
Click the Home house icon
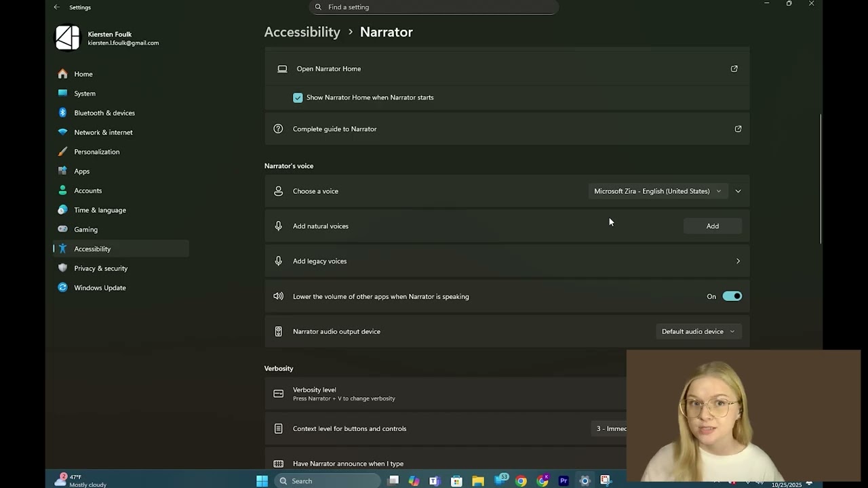click(x=62, y=74)
